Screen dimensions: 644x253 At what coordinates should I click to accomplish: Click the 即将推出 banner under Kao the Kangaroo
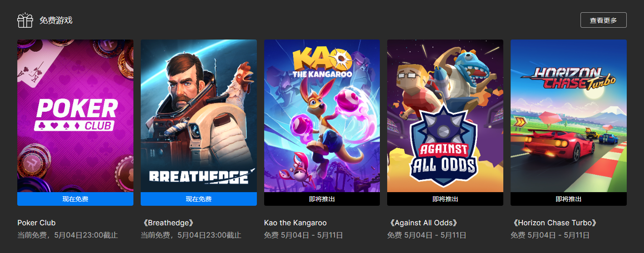point(322,199)
